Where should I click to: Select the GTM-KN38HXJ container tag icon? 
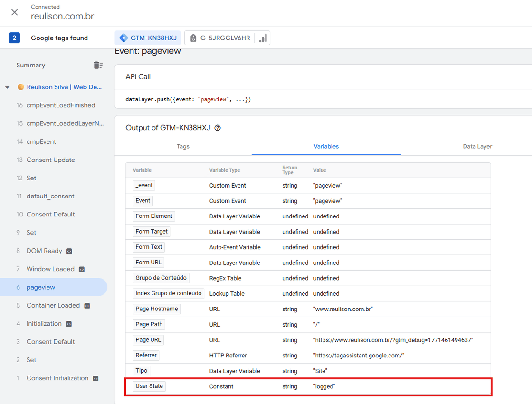point(125,38)
